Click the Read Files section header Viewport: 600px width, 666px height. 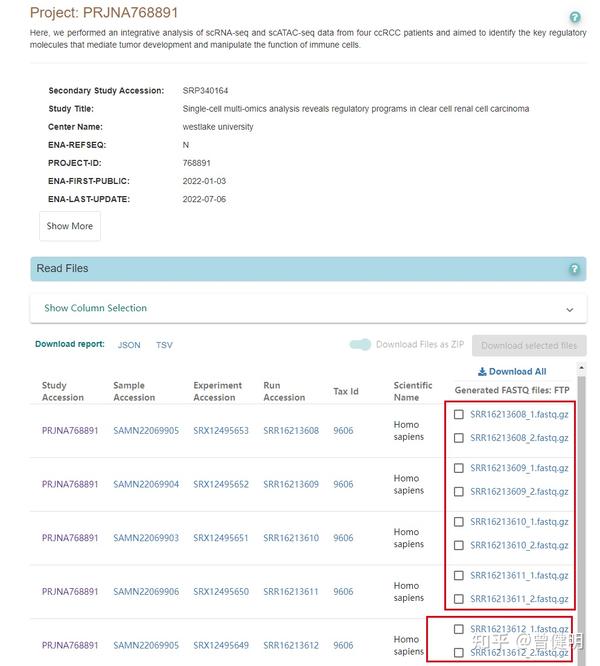(308, 269)
